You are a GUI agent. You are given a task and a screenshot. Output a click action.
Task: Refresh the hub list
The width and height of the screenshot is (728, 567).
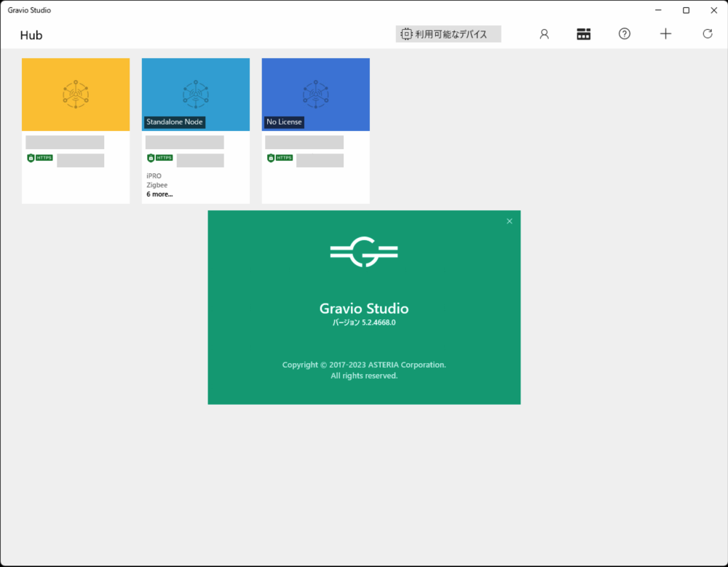[707, 34]
